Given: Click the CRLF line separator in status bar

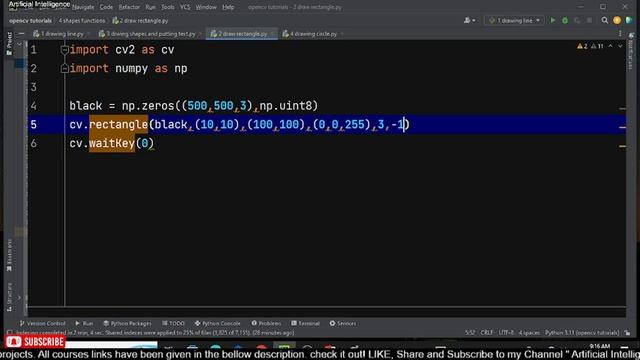Looking at the screenshot, I should click(x=487, y=333).
